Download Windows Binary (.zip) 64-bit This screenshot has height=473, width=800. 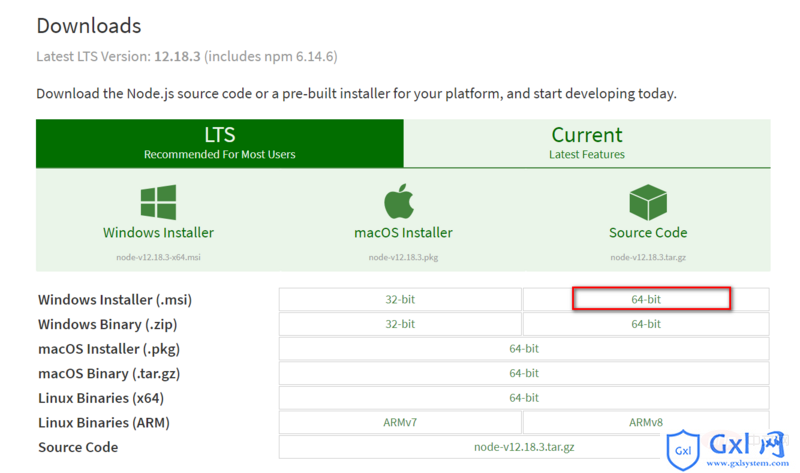[646, 324]
